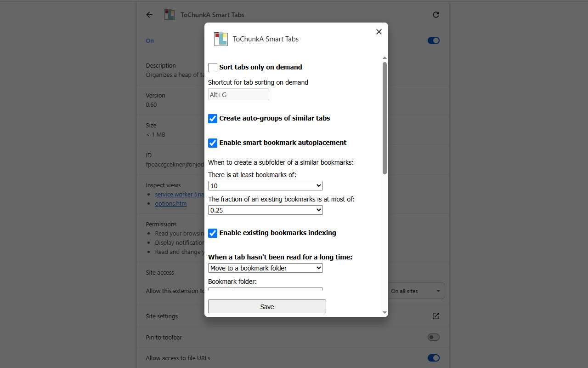
Task: Disable Allow access to file URLs
Action: coord(433,358)
